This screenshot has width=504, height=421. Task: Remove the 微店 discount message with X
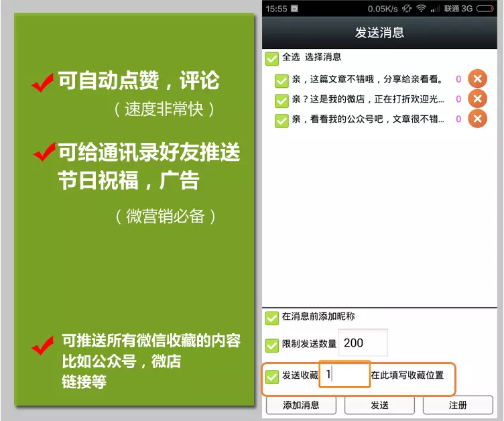click(x=477, y=99)
